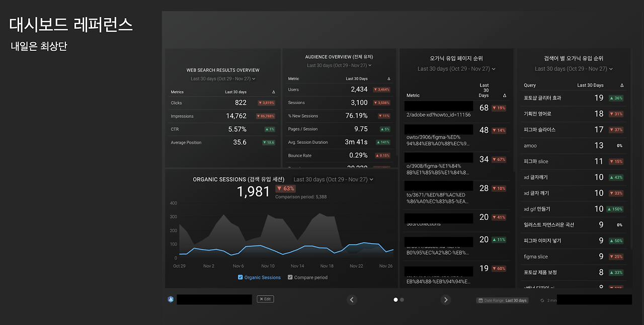644x325 pixels.
Task: Click the refresh icon beside 2 min
Action: [542, 300]
